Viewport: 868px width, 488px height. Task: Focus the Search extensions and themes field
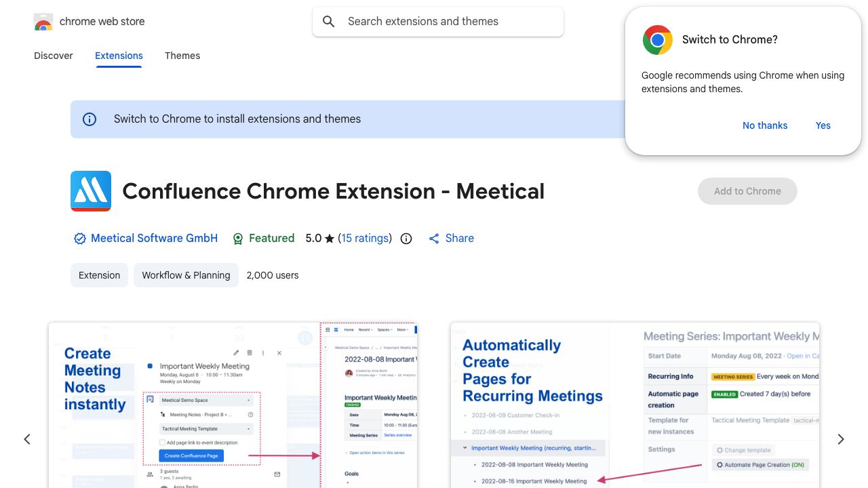point(438,22)
